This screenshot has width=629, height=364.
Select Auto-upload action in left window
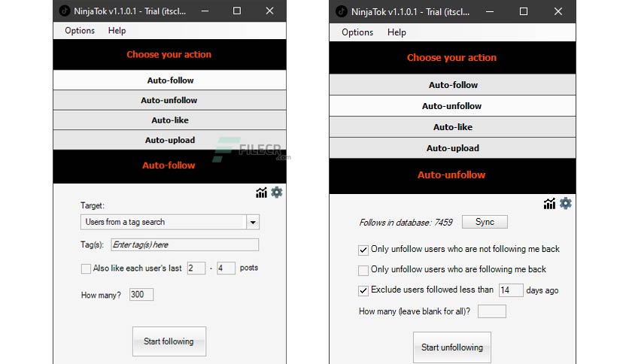pyautogui.click(x=170, y=140)
